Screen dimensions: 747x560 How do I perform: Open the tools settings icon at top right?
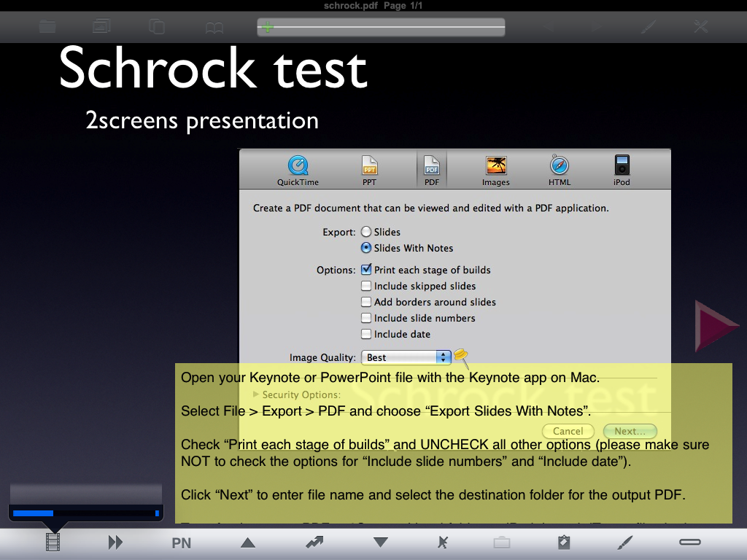click(701, 26)
